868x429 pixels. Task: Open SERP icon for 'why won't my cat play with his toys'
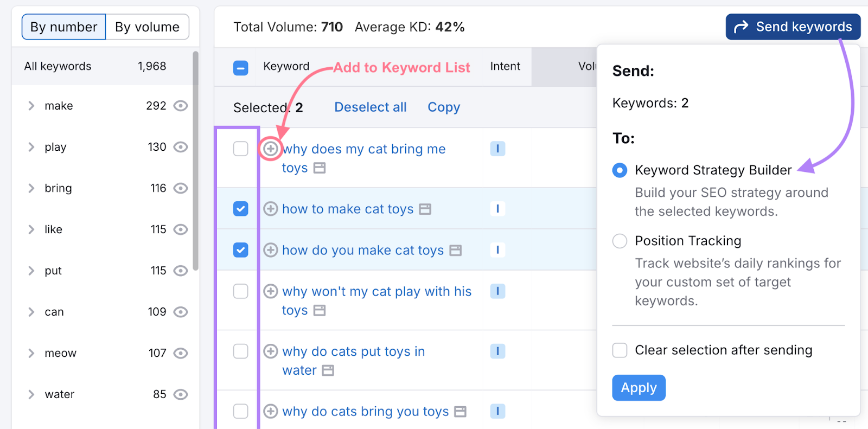pos(320,310)
